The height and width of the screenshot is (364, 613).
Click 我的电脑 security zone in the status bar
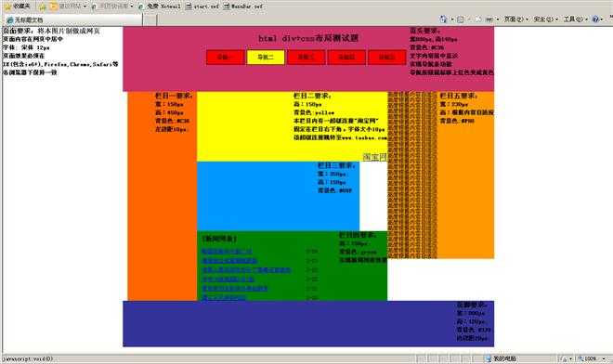[502, 358]
